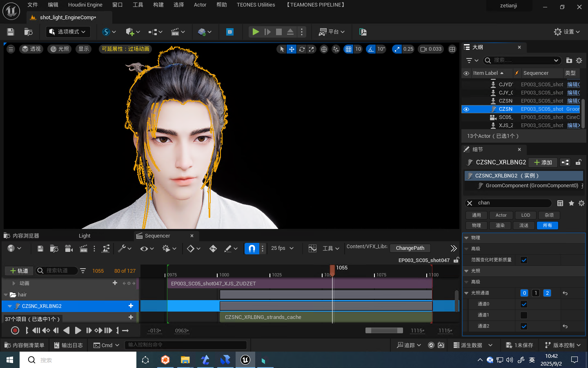Open the 25 fps frame rate dropdown
Image resolution: width=588 pixels, height=368 pixels.
pos(283,248)
